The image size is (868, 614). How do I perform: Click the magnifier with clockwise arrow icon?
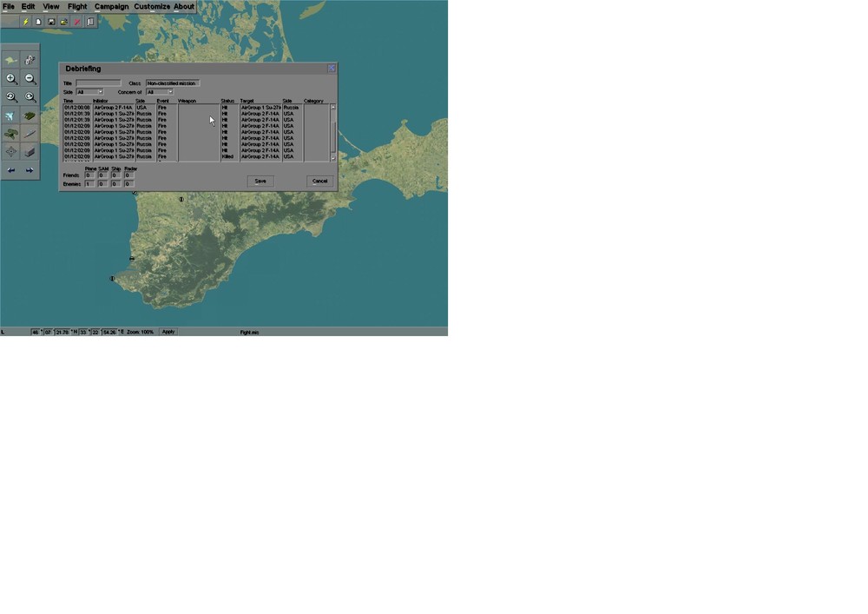[x=30, y=97]
